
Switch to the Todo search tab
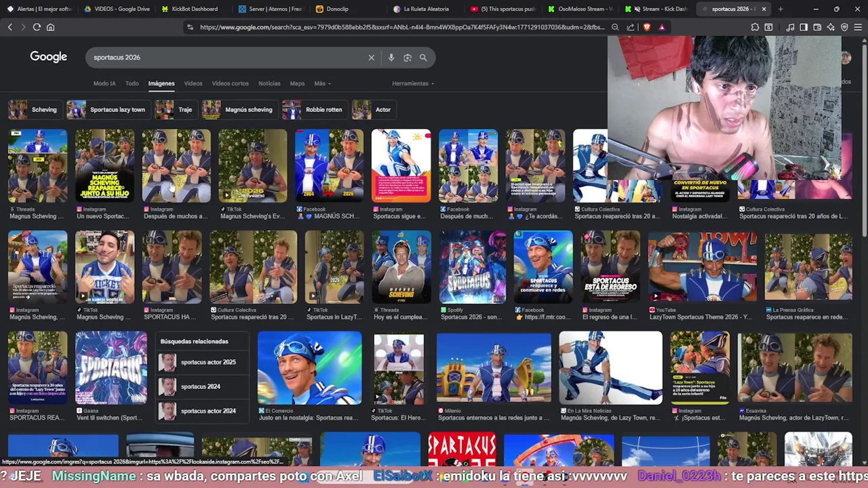[132, 83]
